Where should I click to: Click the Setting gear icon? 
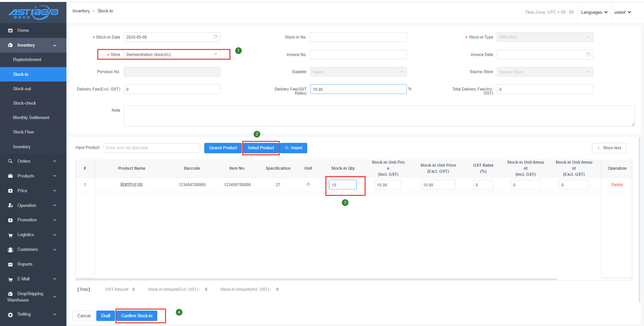(x=10, y=315)
